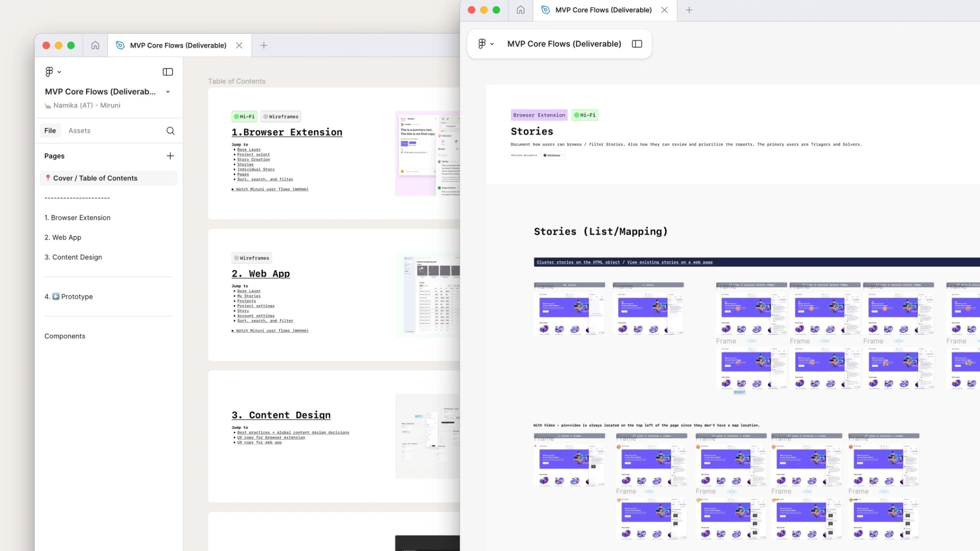Select the File tab
Viewport: 980px width, 551px height.
click(50, 131)
